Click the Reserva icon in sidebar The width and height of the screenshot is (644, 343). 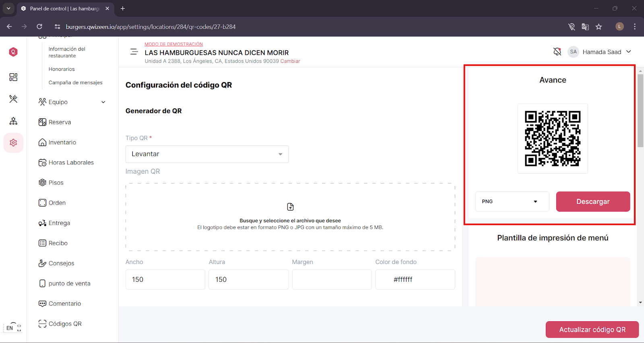point(42,122)
